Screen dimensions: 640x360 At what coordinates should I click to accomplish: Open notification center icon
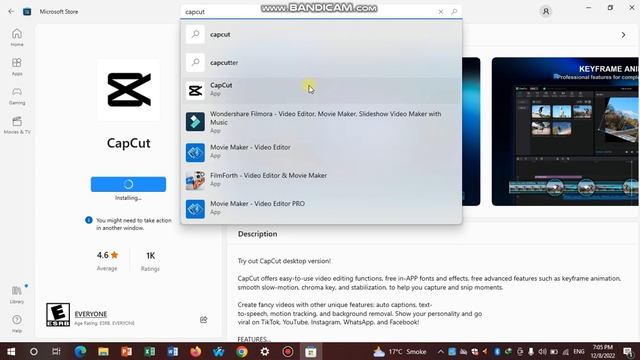[x=628, y=351]
